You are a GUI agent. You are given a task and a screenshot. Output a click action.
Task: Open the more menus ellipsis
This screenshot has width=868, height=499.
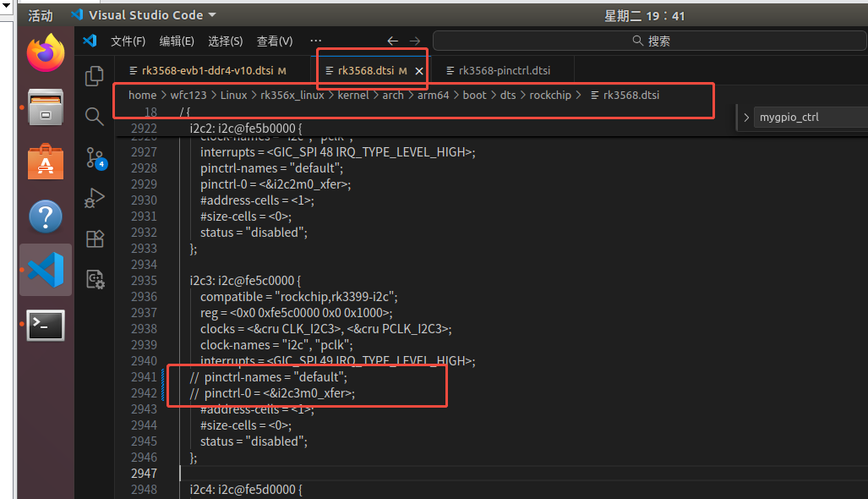click(x=315, y=41)
